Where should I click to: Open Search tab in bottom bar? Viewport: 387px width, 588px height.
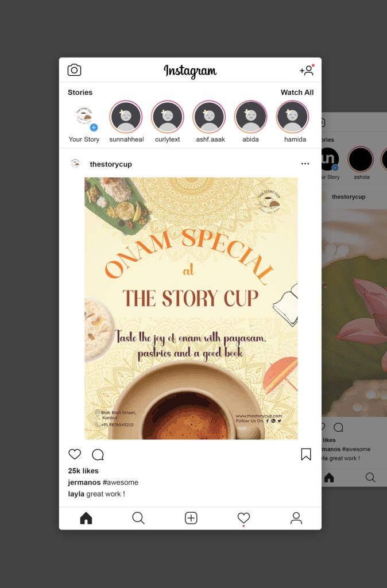pos(138,518)
